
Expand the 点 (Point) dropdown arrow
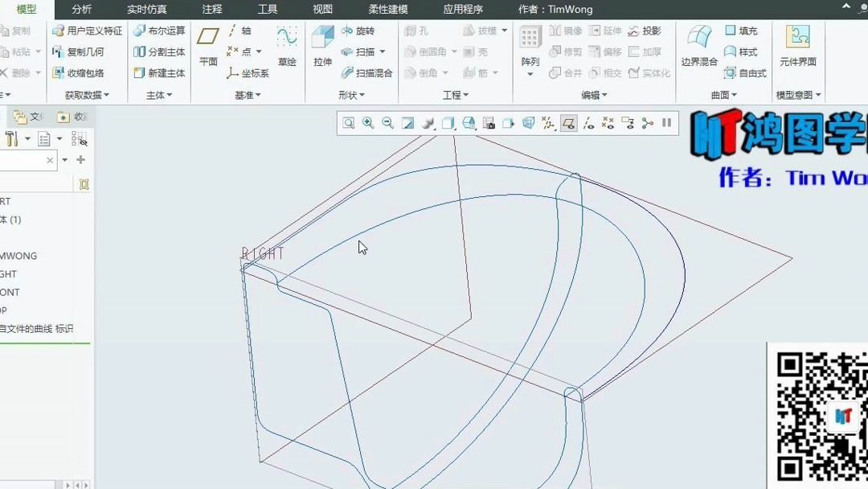(x=258, y=51)
